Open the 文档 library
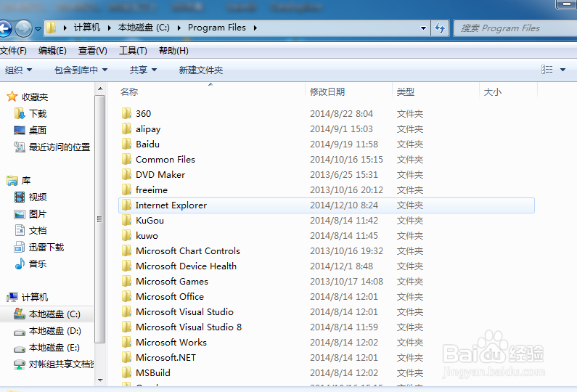 click(38, 230)
